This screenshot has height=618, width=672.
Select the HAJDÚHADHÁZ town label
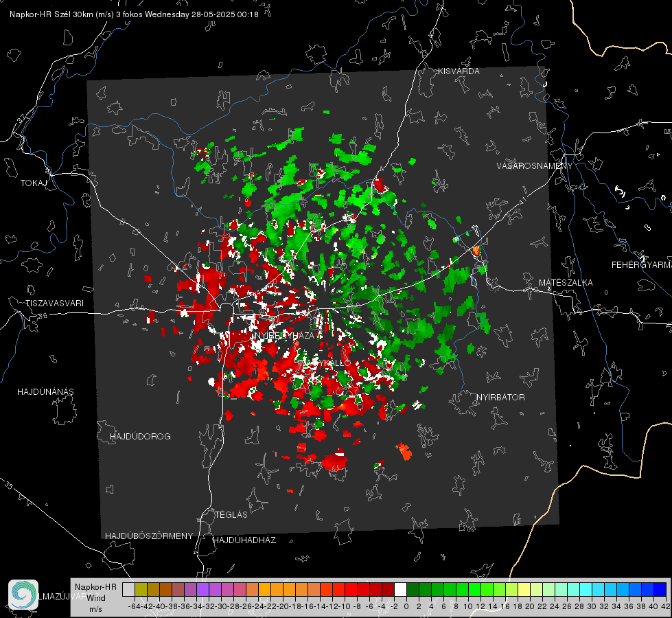[x=244, y=540]
